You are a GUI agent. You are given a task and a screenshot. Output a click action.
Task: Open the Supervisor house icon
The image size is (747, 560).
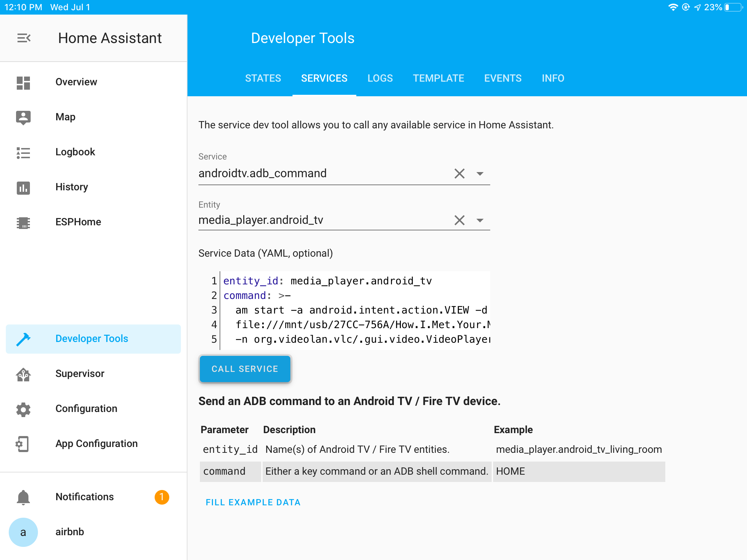(x=23, y=374)
